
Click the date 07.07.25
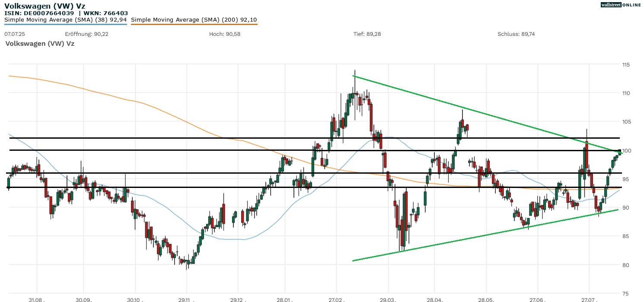coord(14,34)
